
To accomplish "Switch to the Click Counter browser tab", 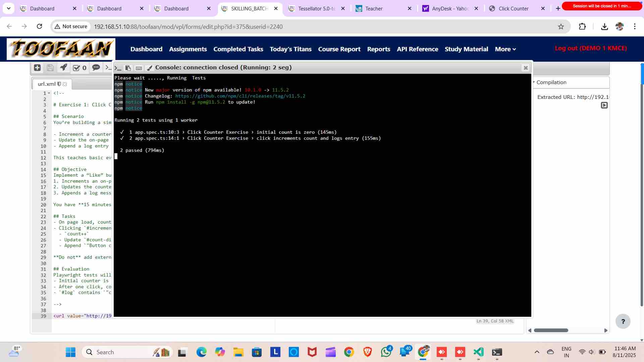I will pyautogui.click(x=513, y=9).
